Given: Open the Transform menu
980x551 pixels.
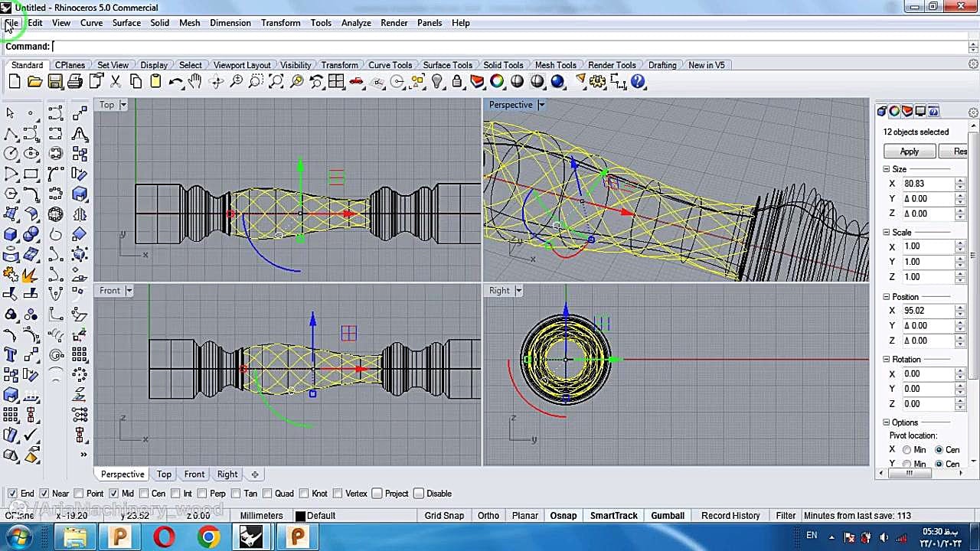Looking at the screenshot, I should [x=280, y=23].
